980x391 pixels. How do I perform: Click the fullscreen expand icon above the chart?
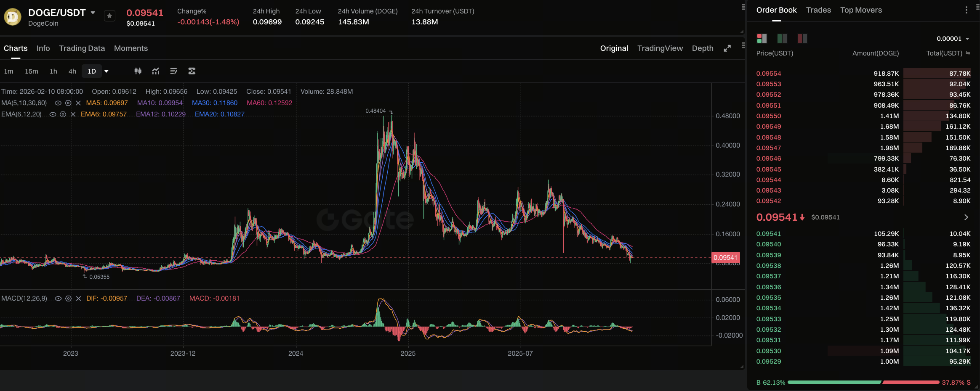(x=727, y=48)
